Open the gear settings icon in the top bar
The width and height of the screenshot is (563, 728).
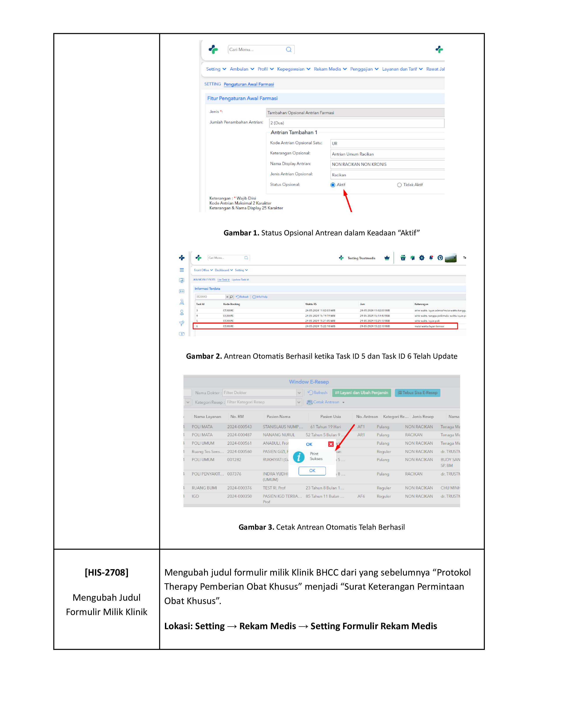pos(422,258)
